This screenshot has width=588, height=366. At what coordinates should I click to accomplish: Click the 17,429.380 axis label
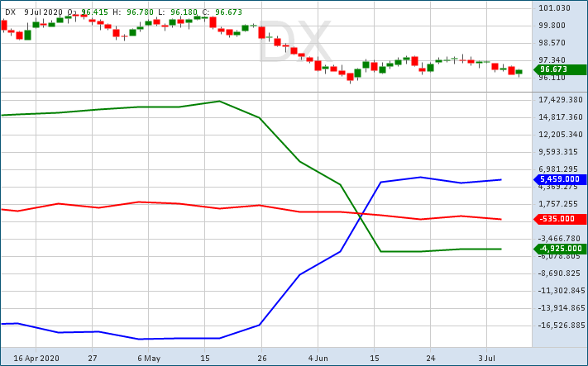[x=561, y=100]
